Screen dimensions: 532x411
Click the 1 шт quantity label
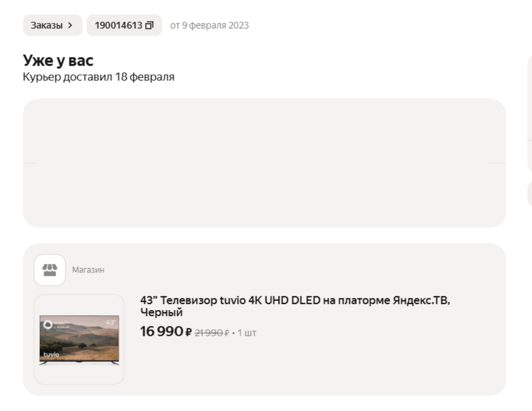click(246, 333)
